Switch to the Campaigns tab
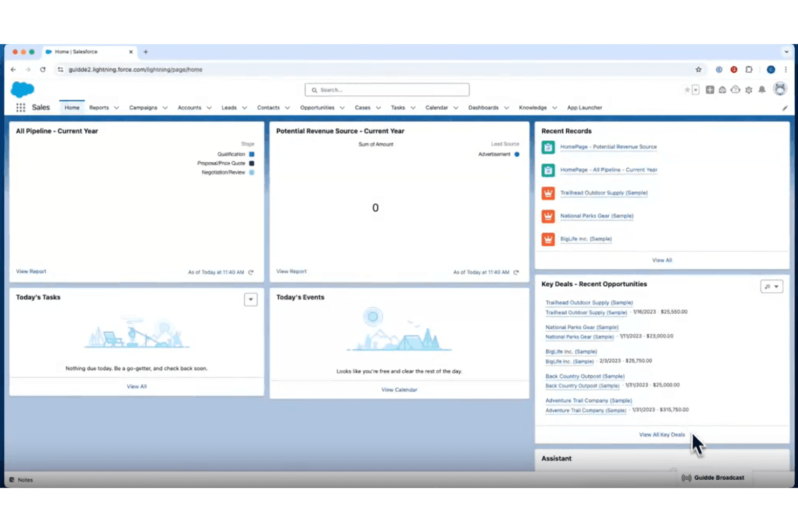Screen dimensions: 798x532 [x=143, y=108]
